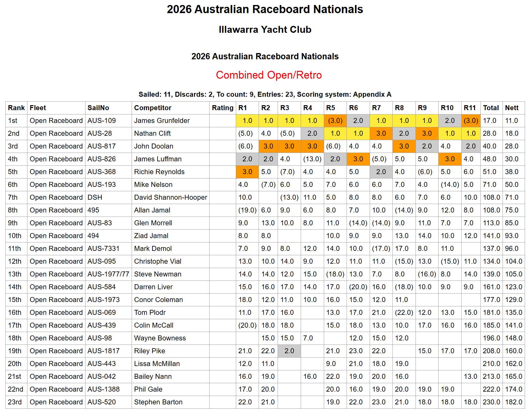Click the Illawarra Yacht Club subtitle
530x420 pixels.
pos(265,30)
